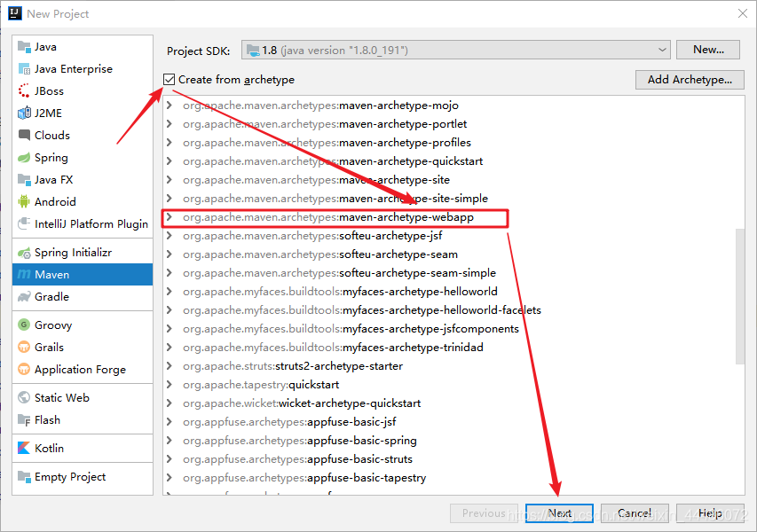Click the Grails orange icon
Image resolution: width=757 pixels, height=532 pixels.
tap(24, 348)
